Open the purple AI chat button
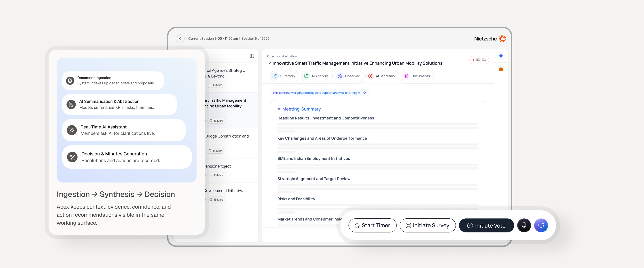 (x=541, y=225)
